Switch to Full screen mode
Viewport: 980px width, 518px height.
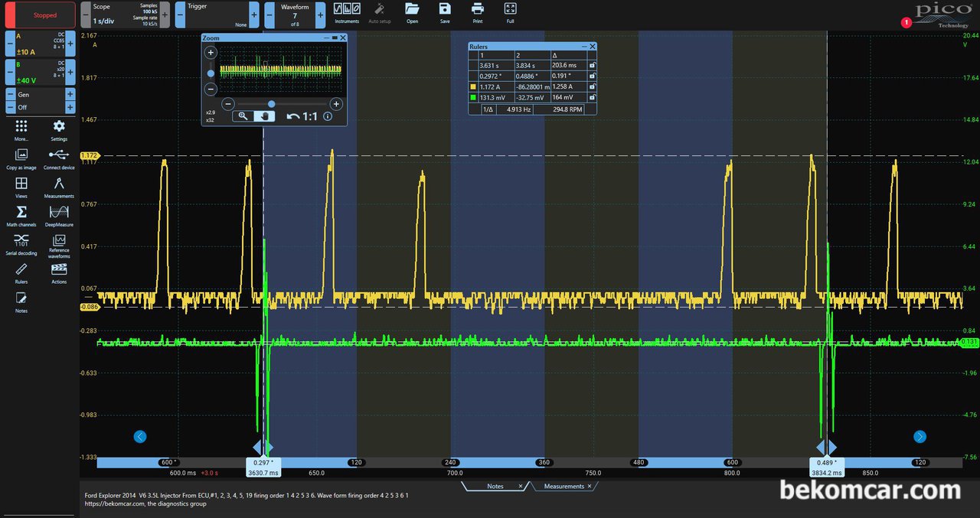(511, 13)
